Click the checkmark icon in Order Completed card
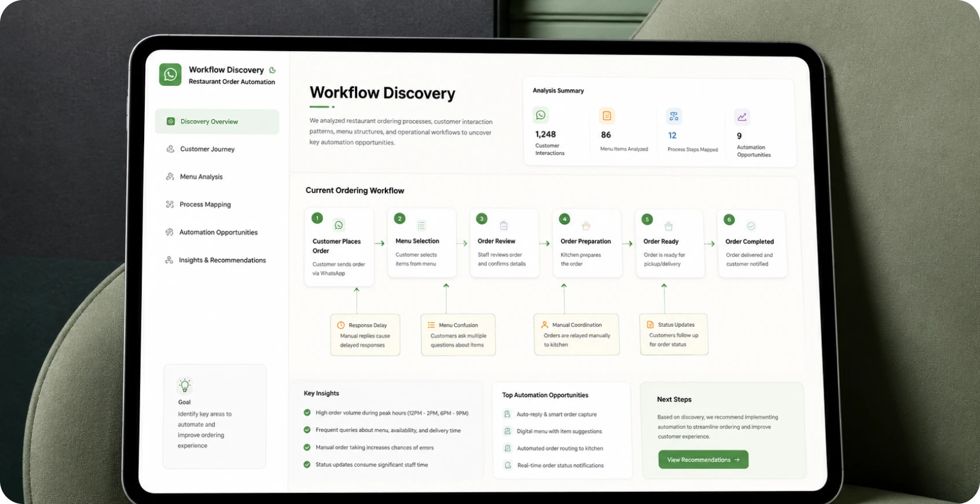 [751, 226]
